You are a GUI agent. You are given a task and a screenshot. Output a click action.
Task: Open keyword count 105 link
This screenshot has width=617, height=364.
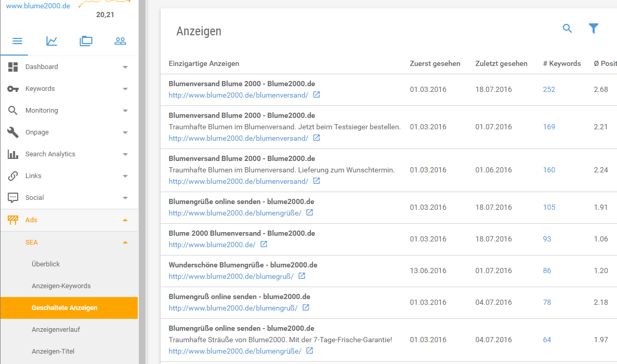549,207
